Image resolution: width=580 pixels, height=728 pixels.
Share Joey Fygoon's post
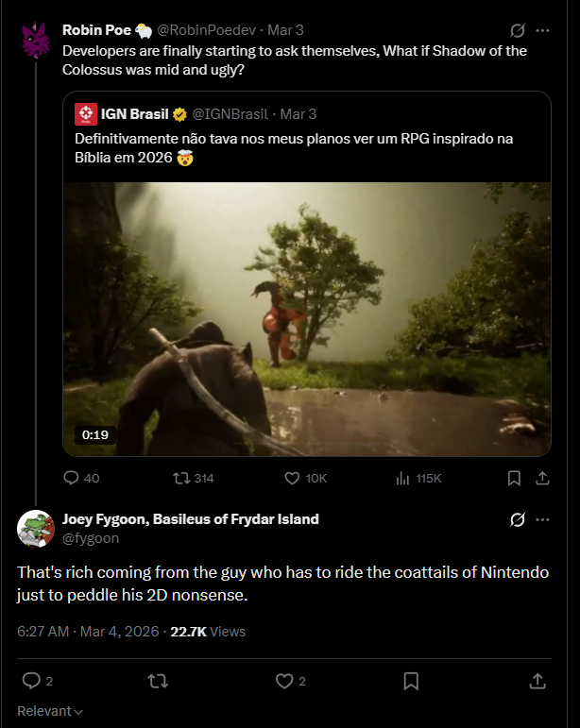[537, 681]
